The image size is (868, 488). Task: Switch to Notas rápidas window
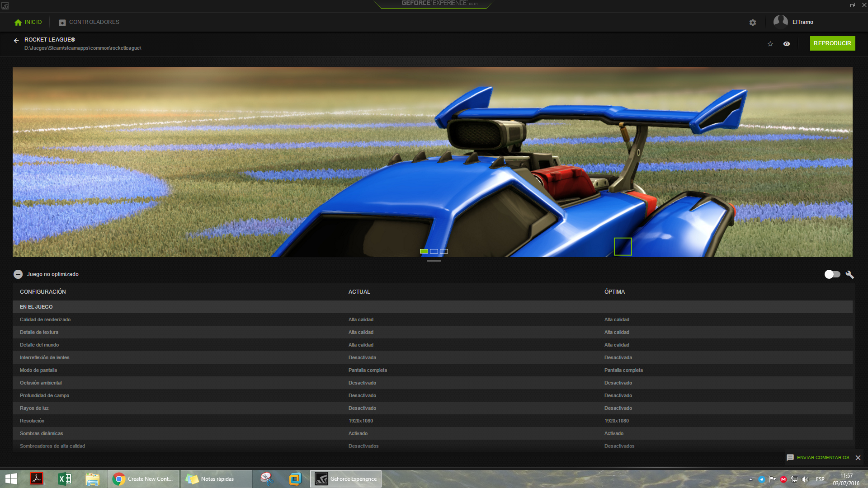point(217,479)
